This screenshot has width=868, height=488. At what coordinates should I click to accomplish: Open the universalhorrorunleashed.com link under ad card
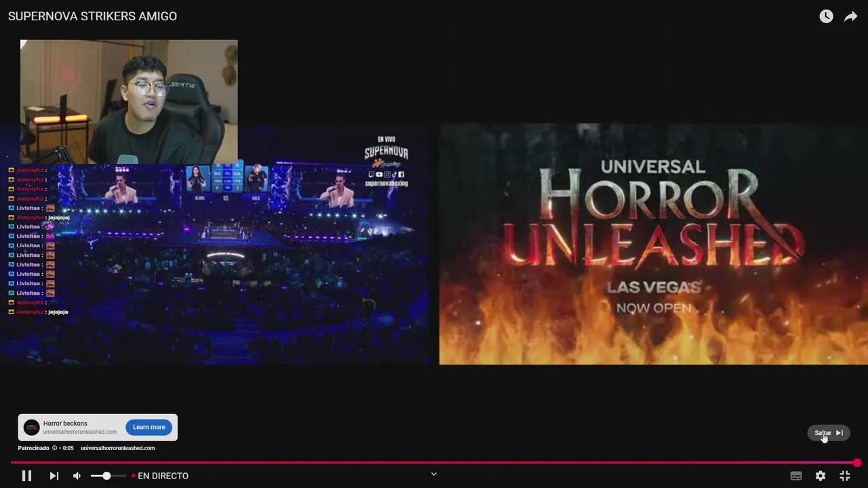click(117, 448)
